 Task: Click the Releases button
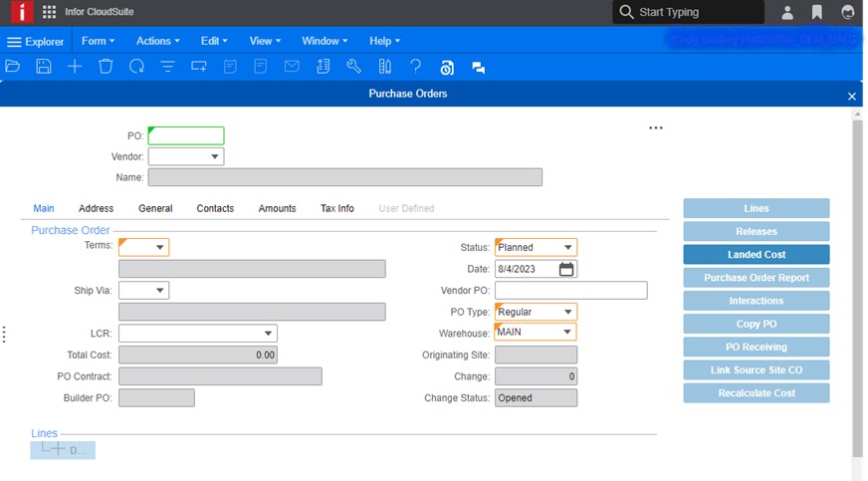tap(757, 231)
